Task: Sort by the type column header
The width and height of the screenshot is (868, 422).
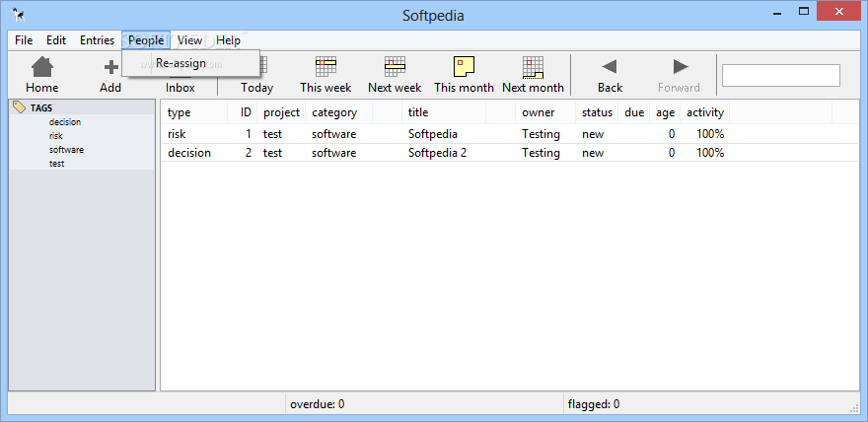Action: 194,112
